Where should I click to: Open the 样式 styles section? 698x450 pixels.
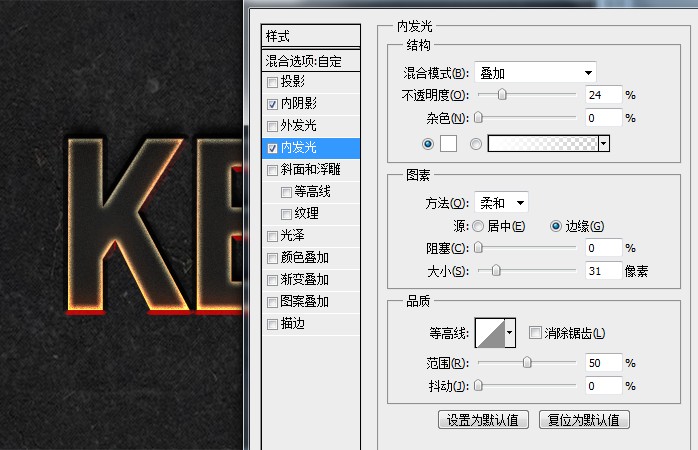(311, 36)
